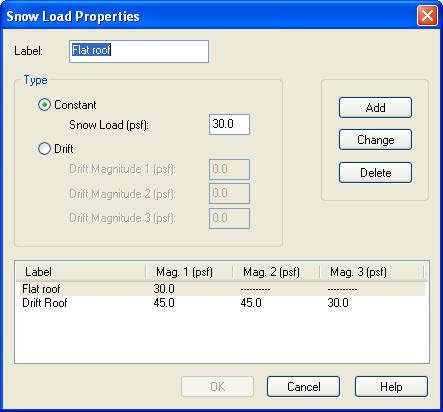Click the Mag. 3 (psf) column header
This screenshot has height=412, width=443.
[x=372, y=272]
